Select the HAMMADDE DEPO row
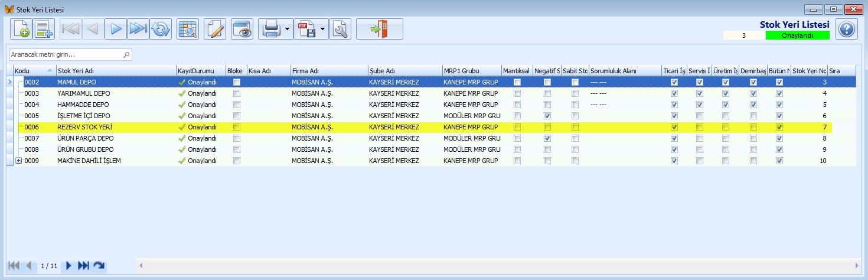 (431, 105)
